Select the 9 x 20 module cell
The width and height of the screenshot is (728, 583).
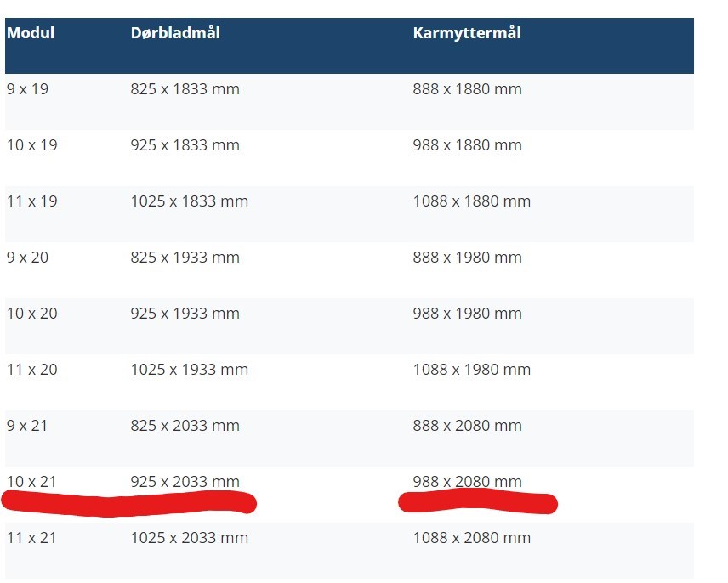pos(28,258)
